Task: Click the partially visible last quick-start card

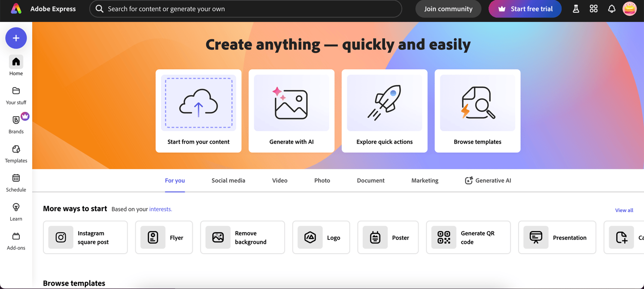Action: [x=624, y=237]
